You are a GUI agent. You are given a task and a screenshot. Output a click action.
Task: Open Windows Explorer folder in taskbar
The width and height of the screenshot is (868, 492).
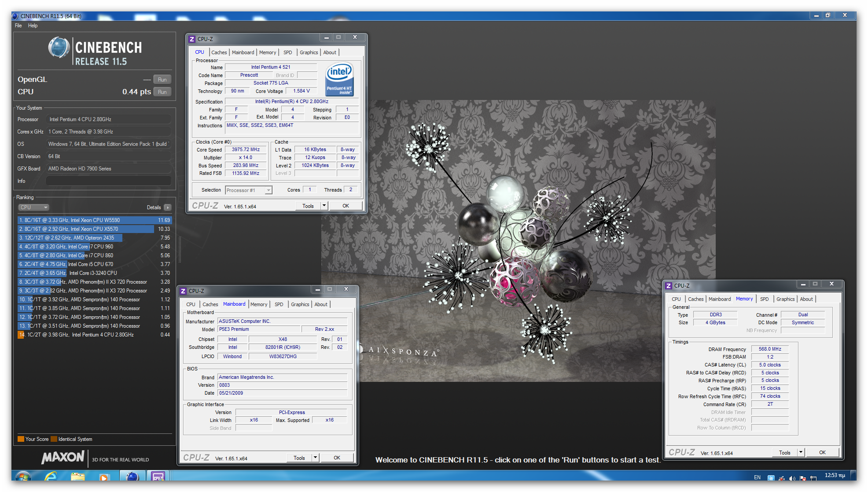pyautogui.click(x=78, y=477)
